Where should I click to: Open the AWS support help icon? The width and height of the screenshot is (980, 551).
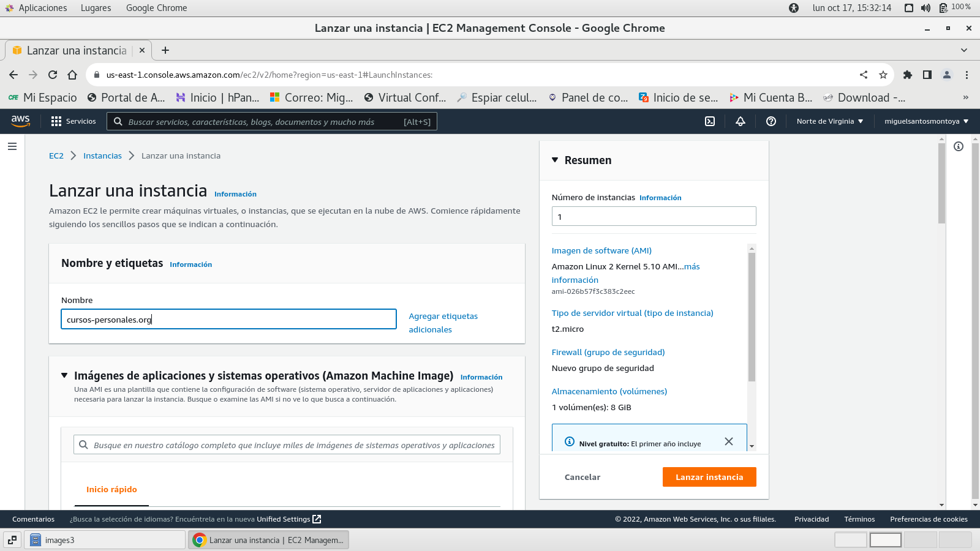point(771,121)
